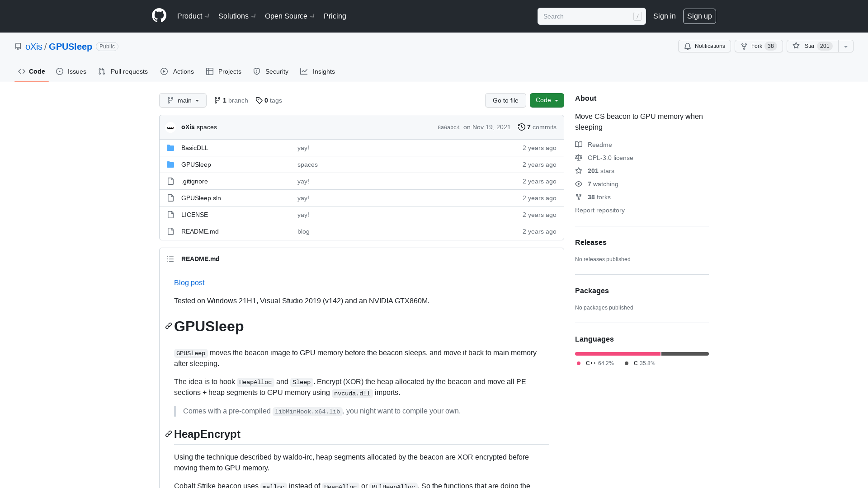Open the Projects tab
868x488 pixels.
click(x=224, y=71)
